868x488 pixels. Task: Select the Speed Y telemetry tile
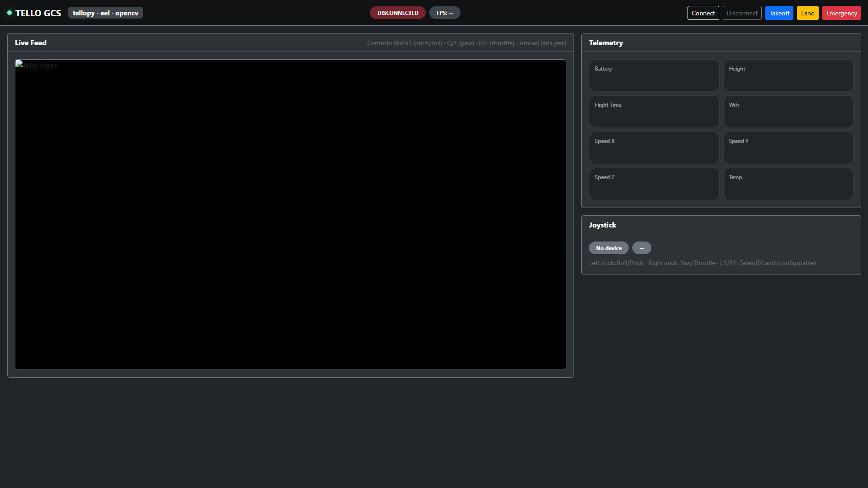click(788, 148)
